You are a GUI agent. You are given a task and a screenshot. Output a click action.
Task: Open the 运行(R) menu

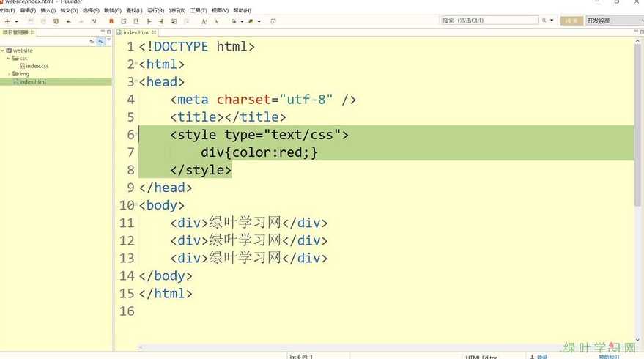pos(155,10)
